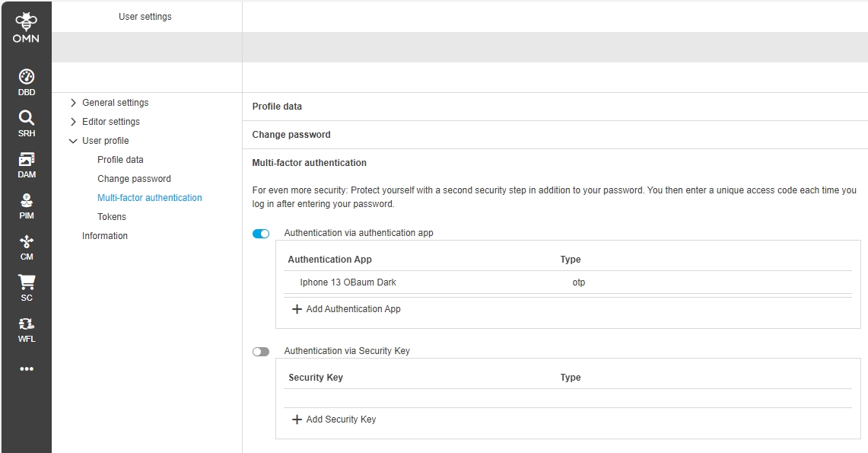The image size is (868, 453).
Task: Open the SC shopping cart icon
Action: pyautogui.click(x=27, y=287)
